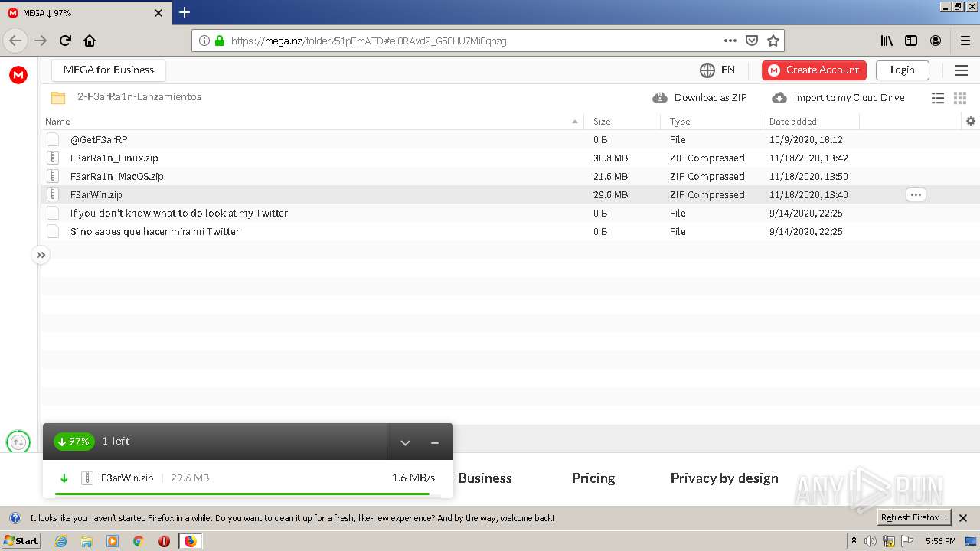Click the transfers circle icon

point(18,442)
